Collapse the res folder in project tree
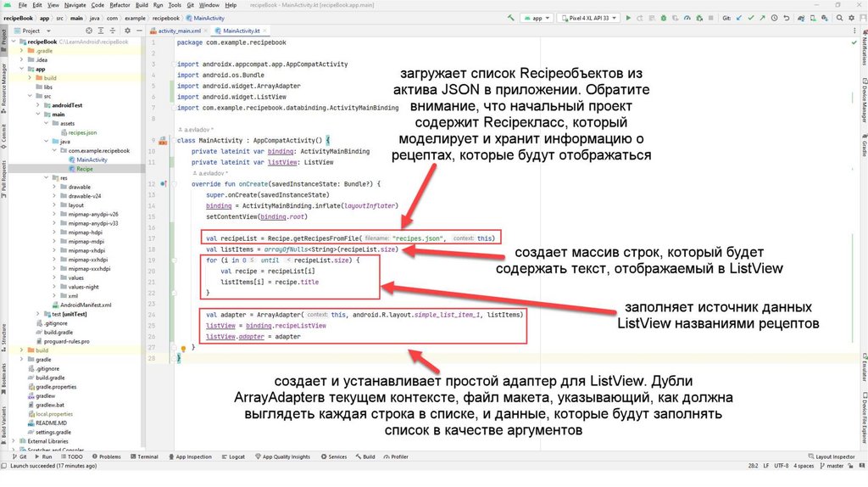Image resolution: width=868 pixels, height=487 pixels. 47,178
